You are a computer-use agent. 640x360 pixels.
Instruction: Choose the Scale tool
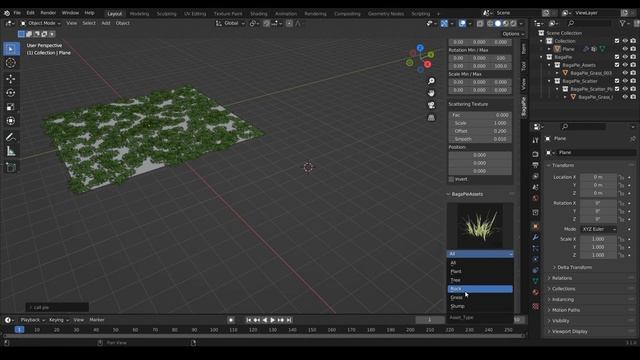coord(11,107)
